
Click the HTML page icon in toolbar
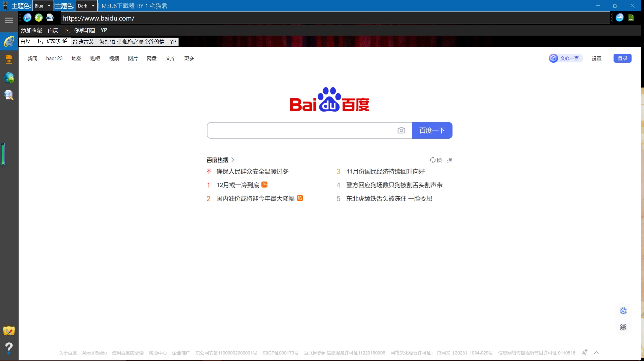[x=50, y=18]
